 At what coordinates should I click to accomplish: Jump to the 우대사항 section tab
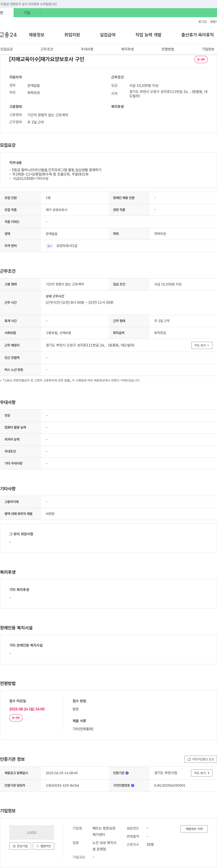(87, 49)
